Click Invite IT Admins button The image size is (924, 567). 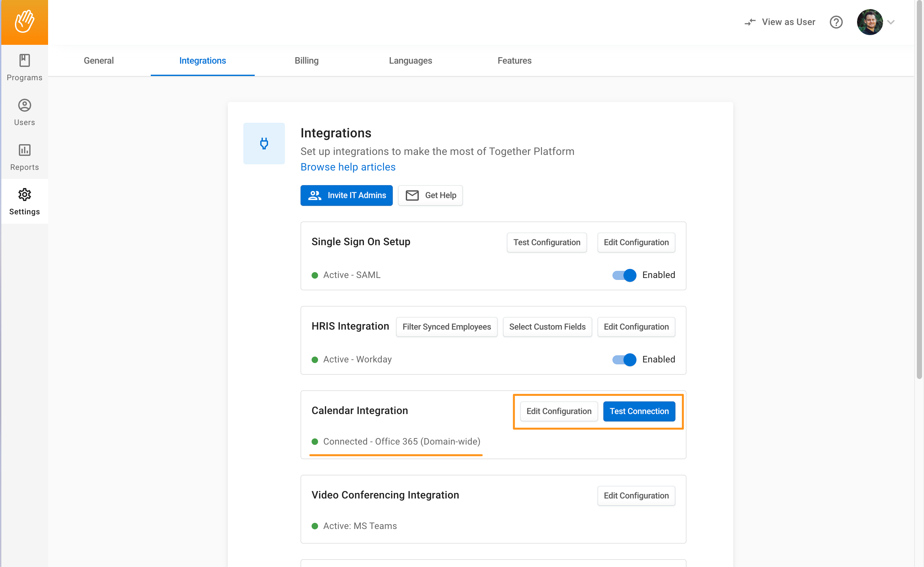(x=346, y=195)
